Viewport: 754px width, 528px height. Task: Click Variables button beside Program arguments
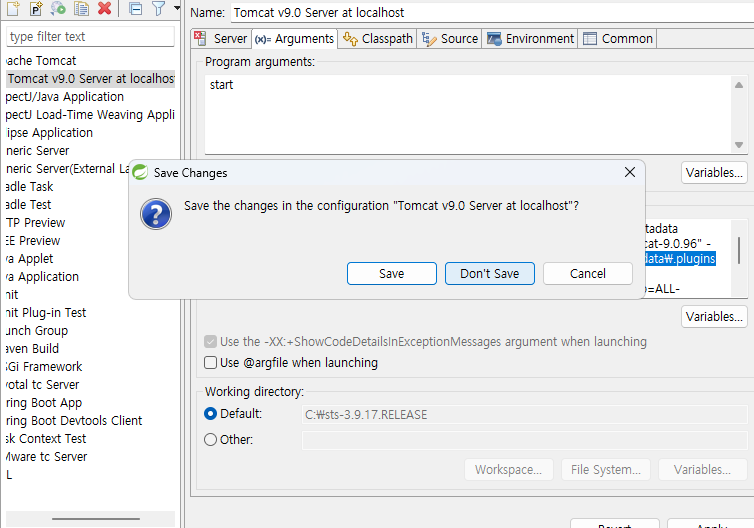coord(714,173)
